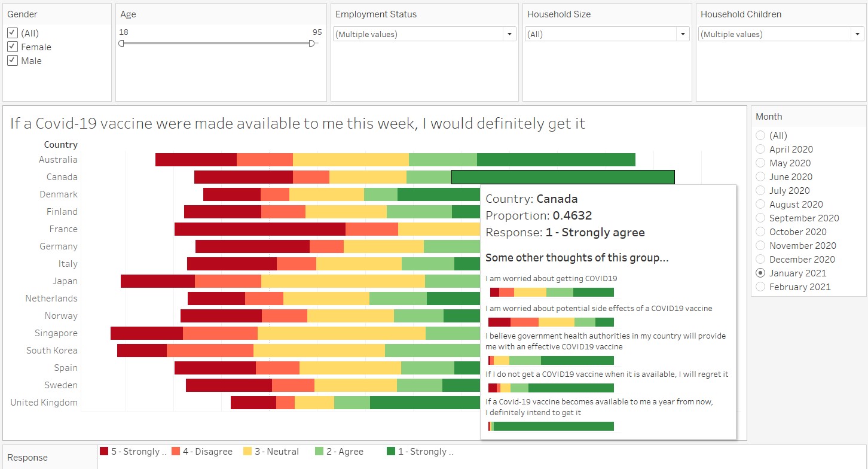Image resolution: width=868 pixels, height=469 pixels.
Task: Uncheck the Male gender checkbox
Action: [13, 60]
